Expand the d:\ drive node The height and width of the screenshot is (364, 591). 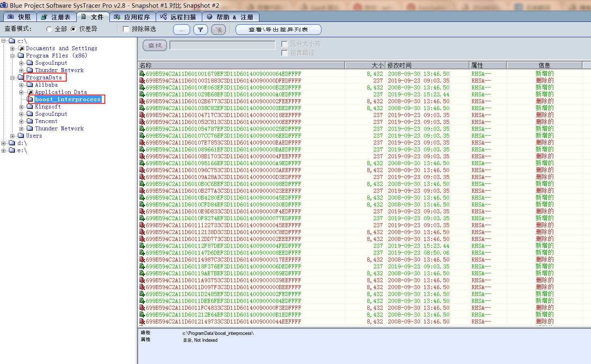coord(4,143)
